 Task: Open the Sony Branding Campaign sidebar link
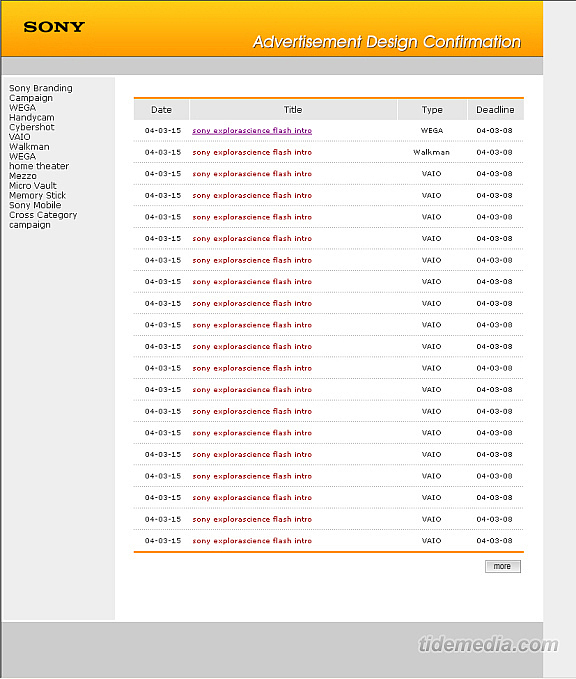[41, 93]
